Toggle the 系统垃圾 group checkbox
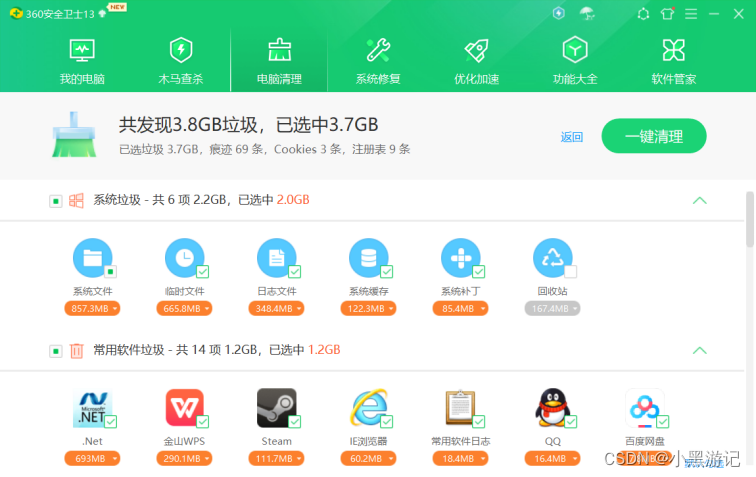Image resolution: width=756 pixels, height=477 pixels. 55,201
